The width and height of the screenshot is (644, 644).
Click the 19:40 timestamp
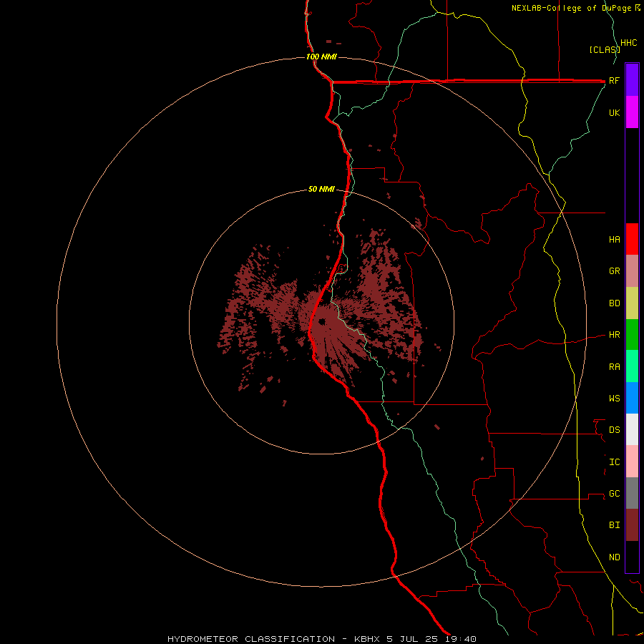[460, 639]
